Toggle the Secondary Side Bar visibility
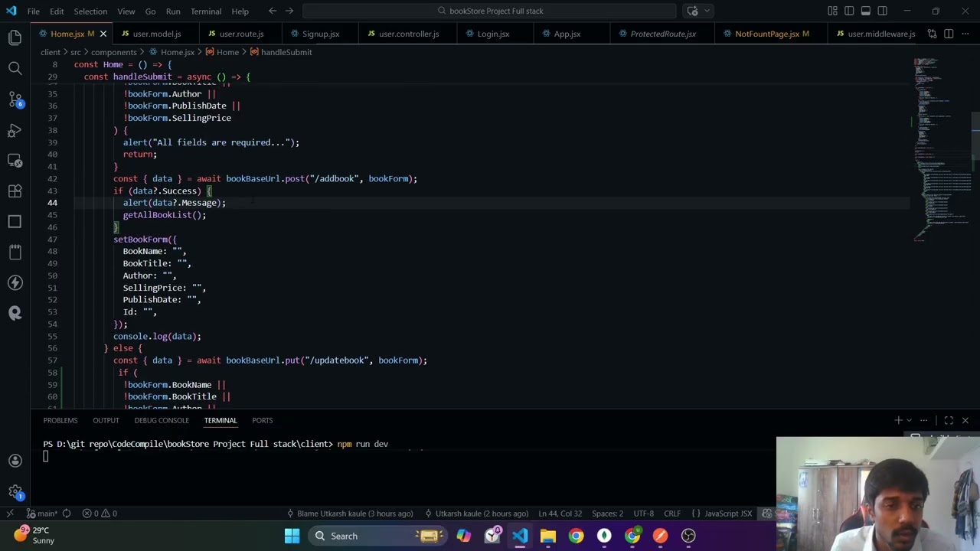The height and width of the screenshot is (551, 980). 882,11
